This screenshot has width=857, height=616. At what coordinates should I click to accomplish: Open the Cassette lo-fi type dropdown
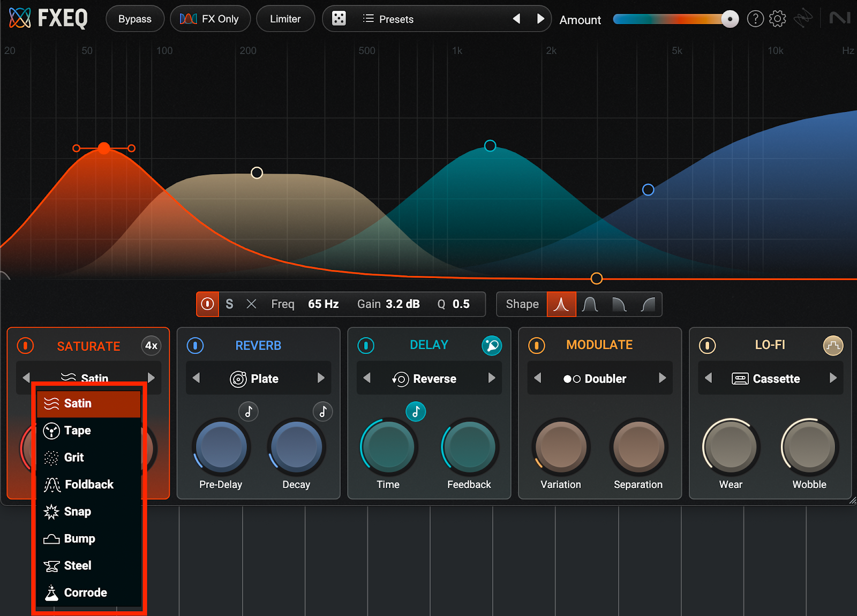click(x=766, y=379)
